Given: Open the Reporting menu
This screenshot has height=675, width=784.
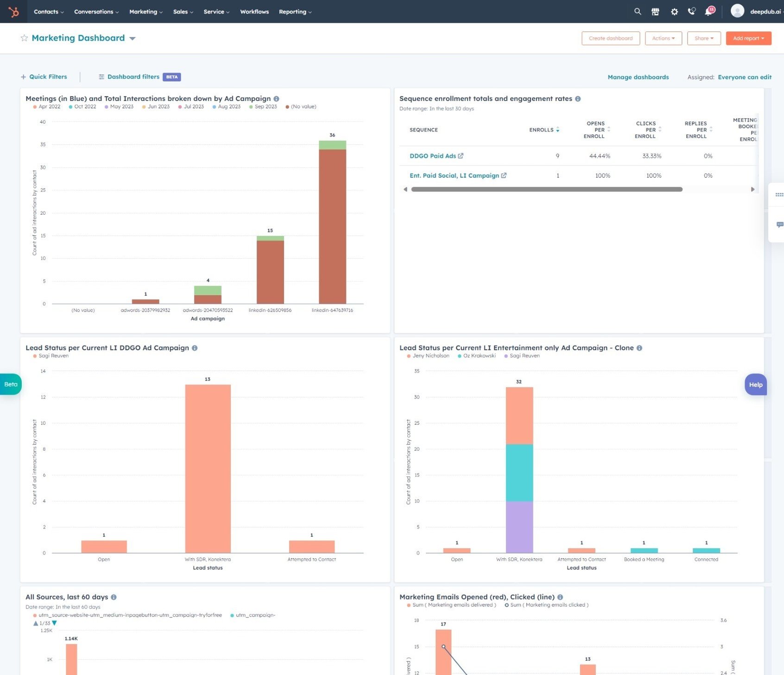Looking at the screenshot, I should (x=295, y=12).
